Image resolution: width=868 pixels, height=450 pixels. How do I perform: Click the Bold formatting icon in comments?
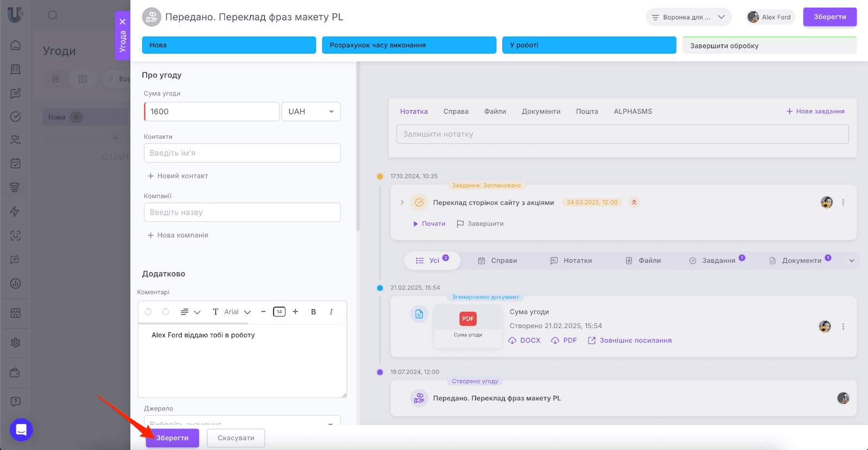coord(313,312)
